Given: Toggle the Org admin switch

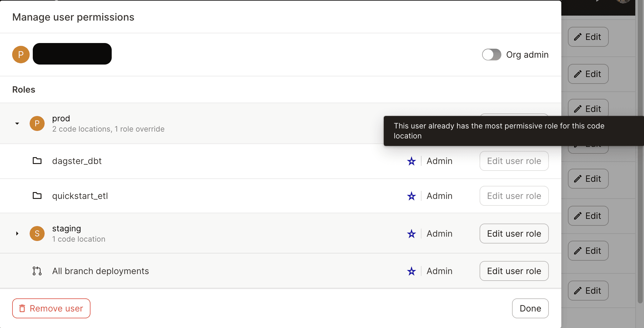Looking at the screenshot, I should click(x=492, y=55).
